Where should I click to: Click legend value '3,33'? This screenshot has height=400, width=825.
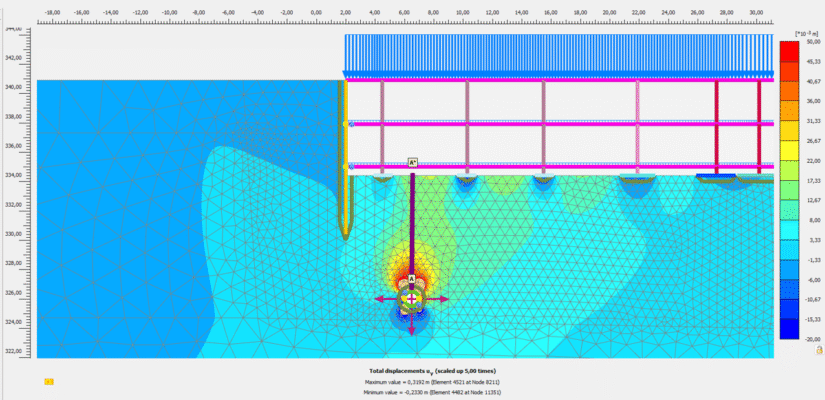[x=813, y=240]
